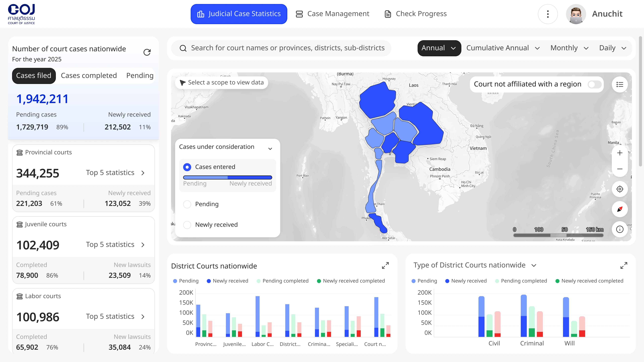The image size is (644, 362).
Task: Click the Judicial Case Statistics chart icon
Action: (201, 14)
